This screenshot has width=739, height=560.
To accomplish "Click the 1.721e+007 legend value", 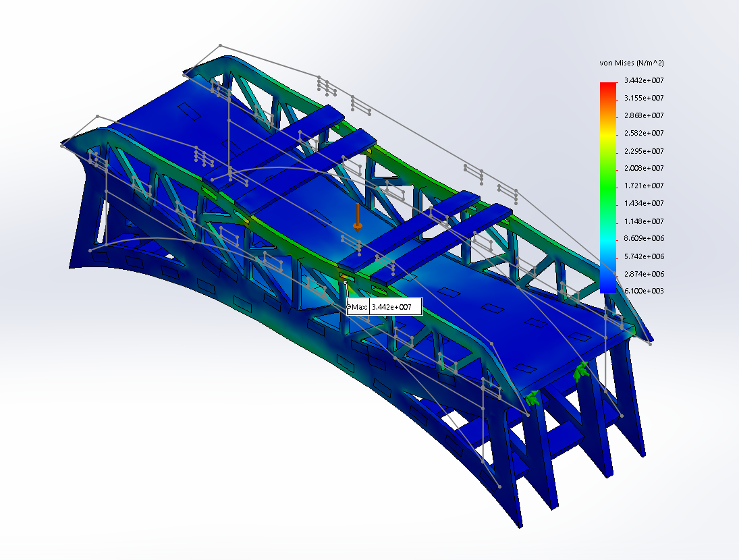I will [644, 186].
